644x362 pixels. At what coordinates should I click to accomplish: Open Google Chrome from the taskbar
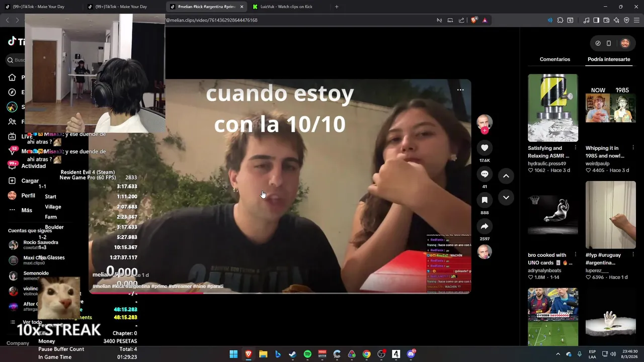[366, 354]
